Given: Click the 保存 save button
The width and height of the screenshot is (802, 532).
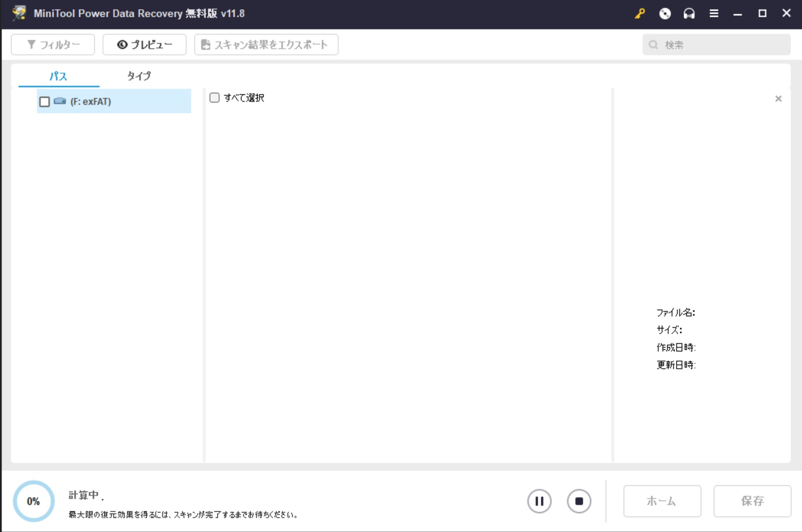Looking at the screenshot, I should (x=752, y=501).
